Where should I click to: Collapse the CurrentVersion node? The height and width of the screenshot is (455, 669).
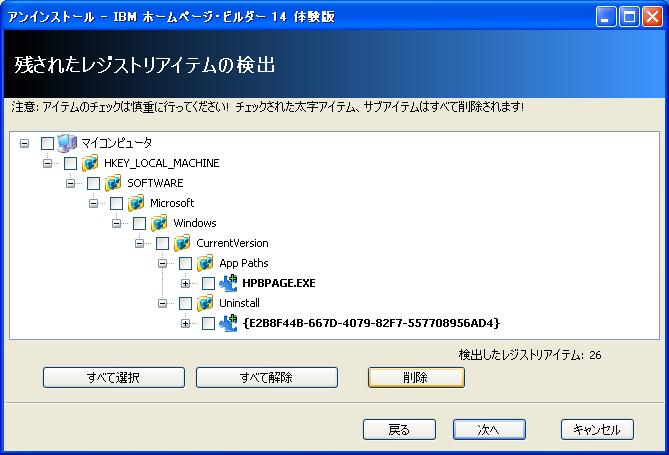point(140,244)
